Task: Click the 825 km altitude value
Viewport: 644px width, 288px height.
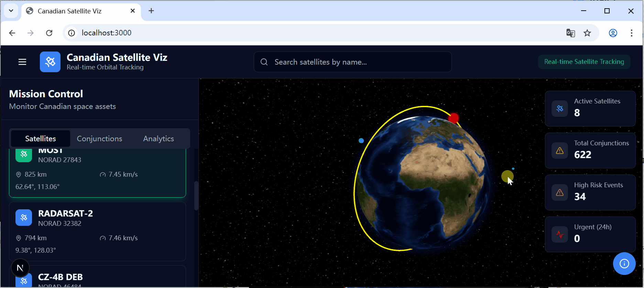Action: click(x=36, y=174)
